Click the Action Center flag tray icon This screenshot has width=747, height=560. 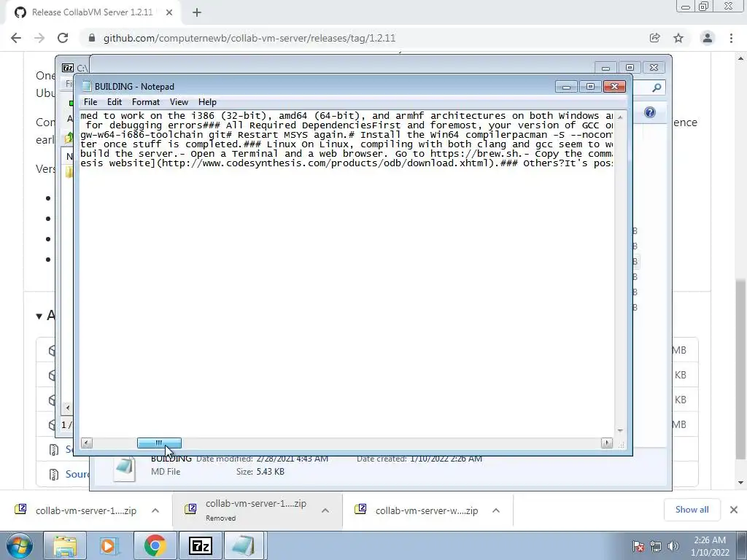coord(638,546)
